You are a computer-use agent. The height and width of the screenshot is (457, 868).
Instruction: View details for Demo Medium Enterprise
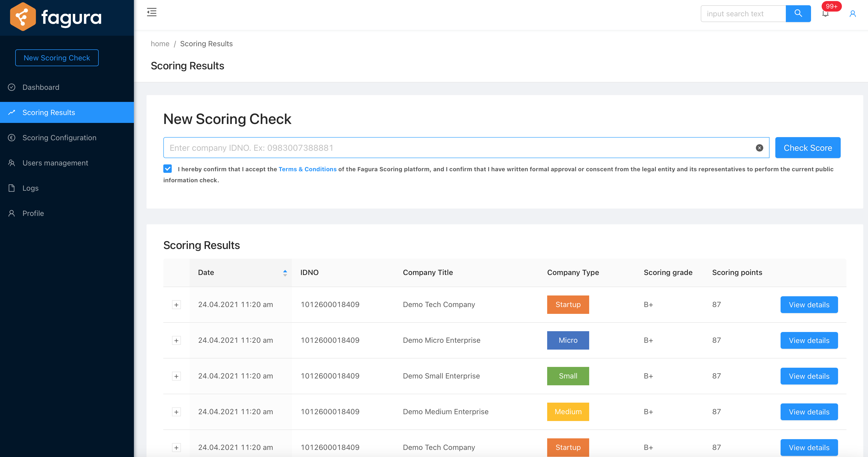tap(809, 412)
